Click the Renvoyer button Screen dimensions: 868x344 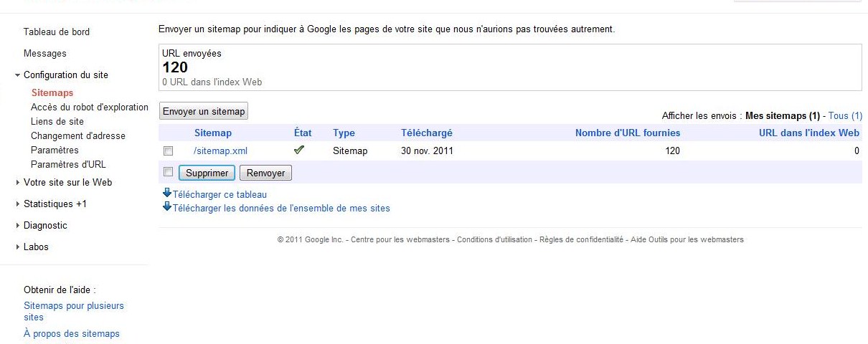[265, 173]
